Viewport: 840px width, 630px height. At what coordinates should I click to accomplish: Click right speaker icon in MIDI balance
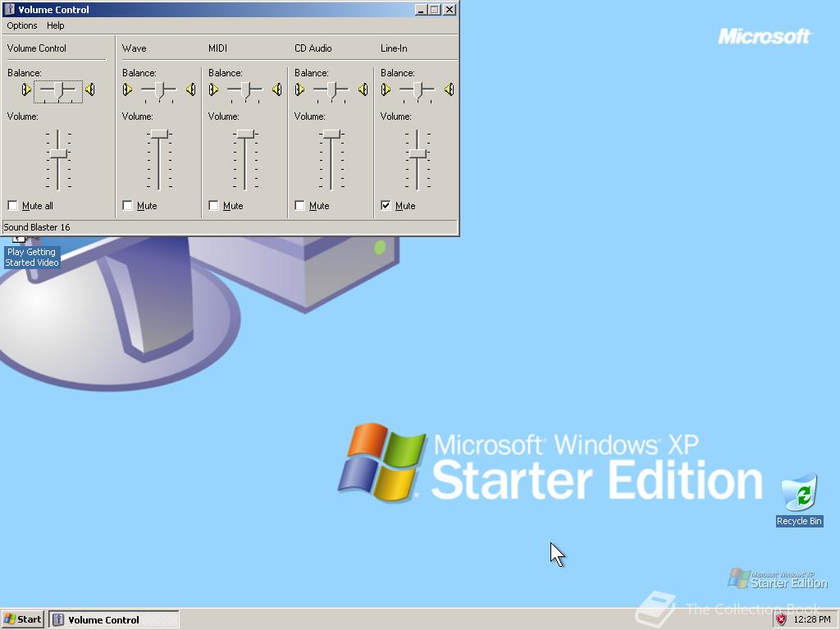coord(277,89)
